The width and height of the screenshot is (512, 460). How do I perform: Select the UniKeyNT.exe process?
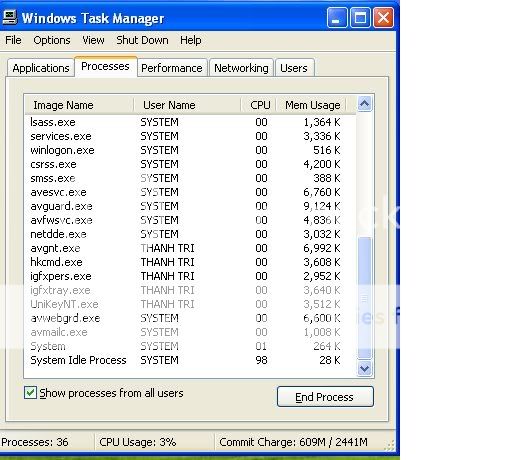(190, 304)
